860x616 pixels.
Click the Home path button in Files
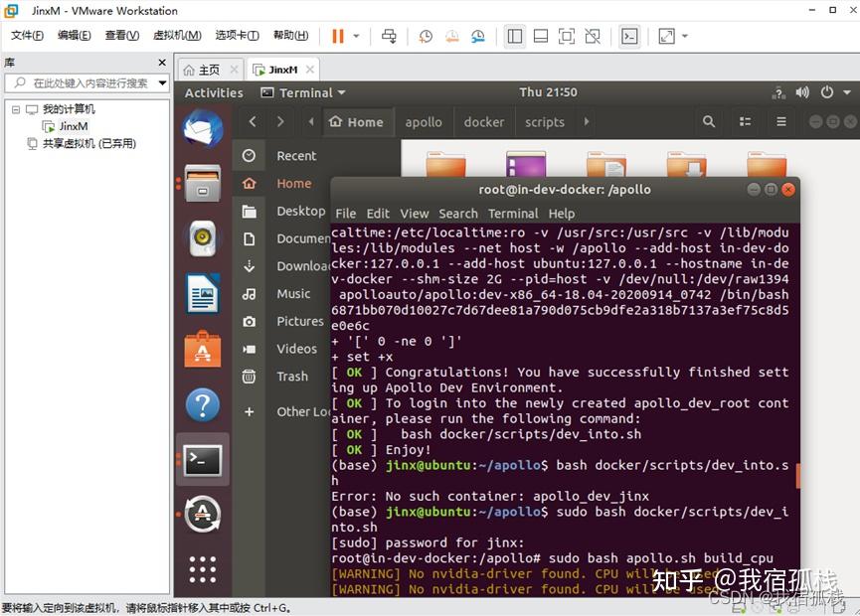(357, 122)
